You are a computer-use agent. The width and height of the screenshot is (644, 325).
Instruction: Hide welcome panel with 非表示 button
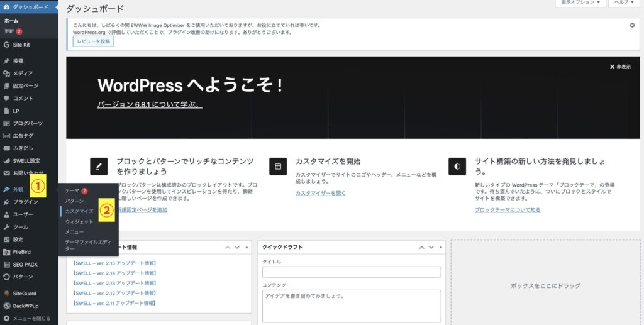coord(619,67)
